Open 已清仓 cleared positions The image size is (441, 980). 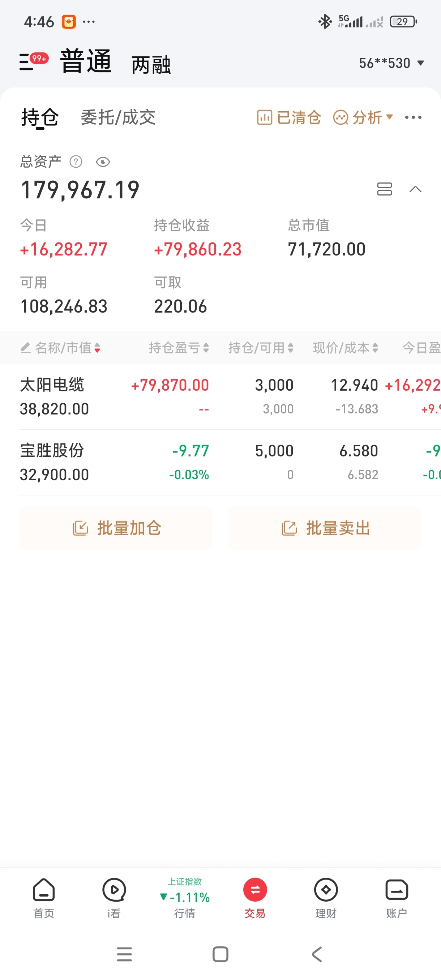tap(289, 117)
